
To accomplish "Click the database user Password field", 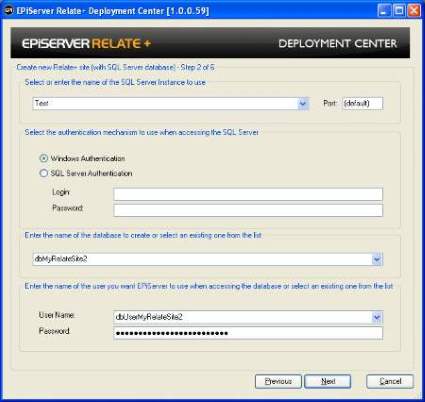I will point(248,333).
